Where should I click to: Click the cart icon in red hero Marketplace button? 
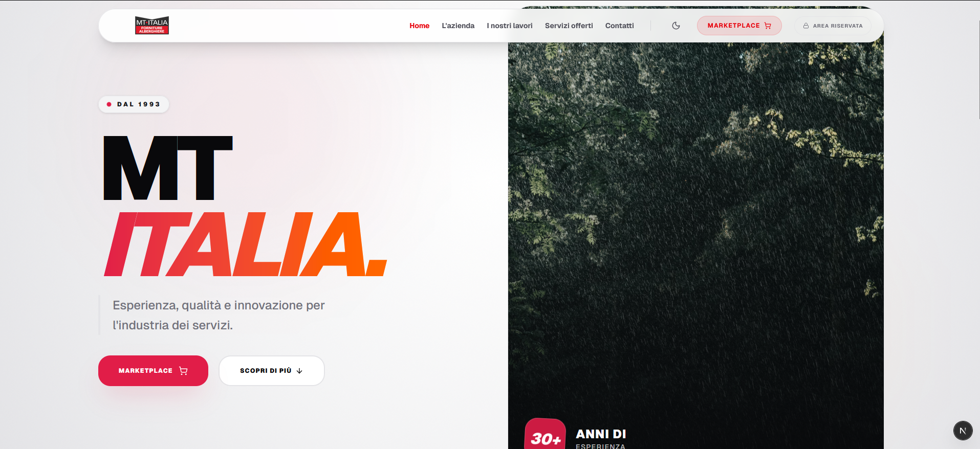point(183,371)
